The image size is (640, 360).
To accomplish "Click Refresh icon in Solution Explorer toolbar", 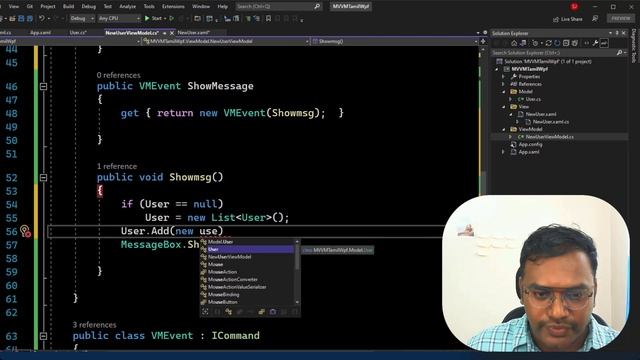I will (557, 43).
